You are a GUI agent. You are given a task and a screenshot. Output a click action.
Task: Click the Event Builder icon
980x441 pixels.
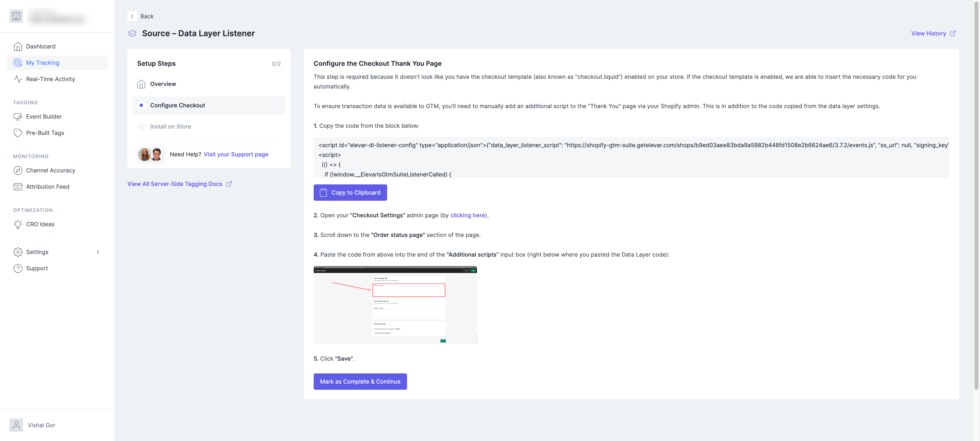pyautogui.click(x=18, y=117)
